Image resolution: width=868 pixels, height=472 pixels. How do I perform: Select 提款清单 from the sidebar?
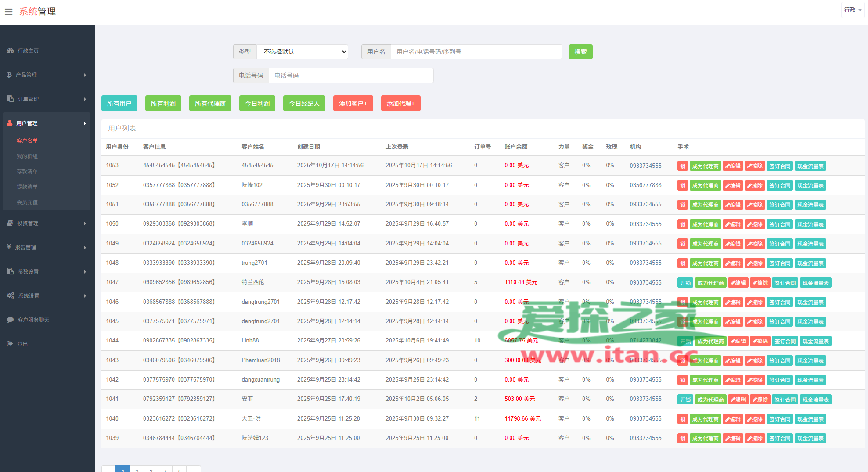click(27, 187)
